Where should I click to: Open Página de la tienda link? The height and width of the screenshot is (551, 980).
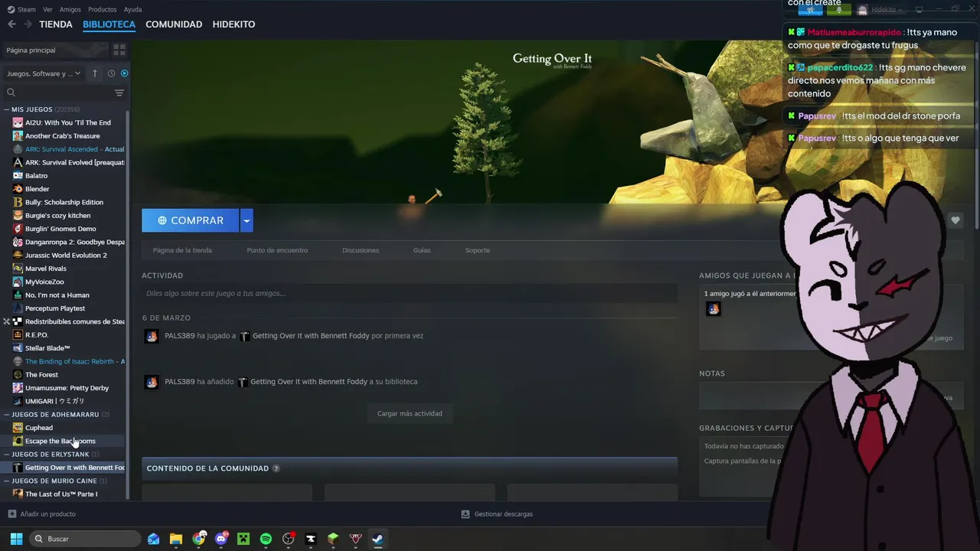[182, 250]
